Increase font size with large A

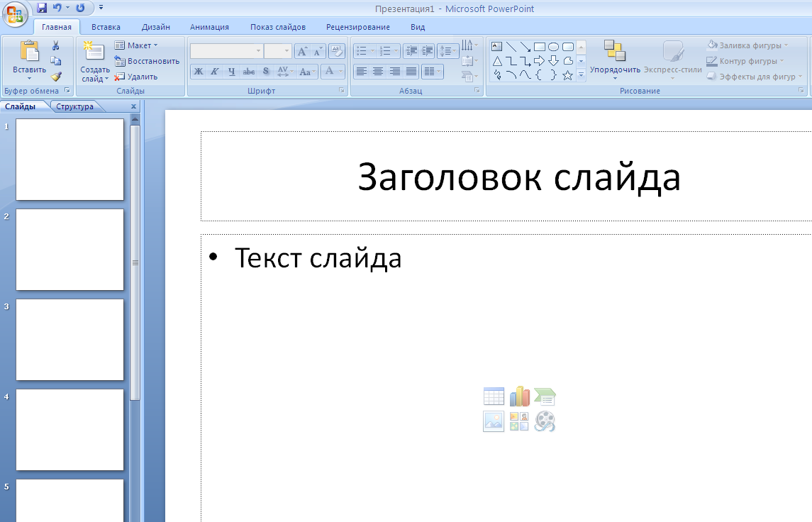click(x=302, y=51)
